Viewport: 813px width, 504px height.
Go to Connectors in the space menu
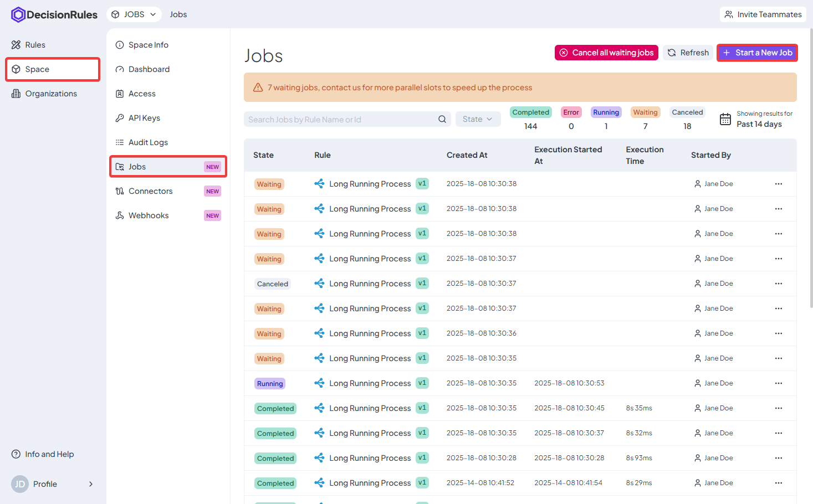[150, 191]
